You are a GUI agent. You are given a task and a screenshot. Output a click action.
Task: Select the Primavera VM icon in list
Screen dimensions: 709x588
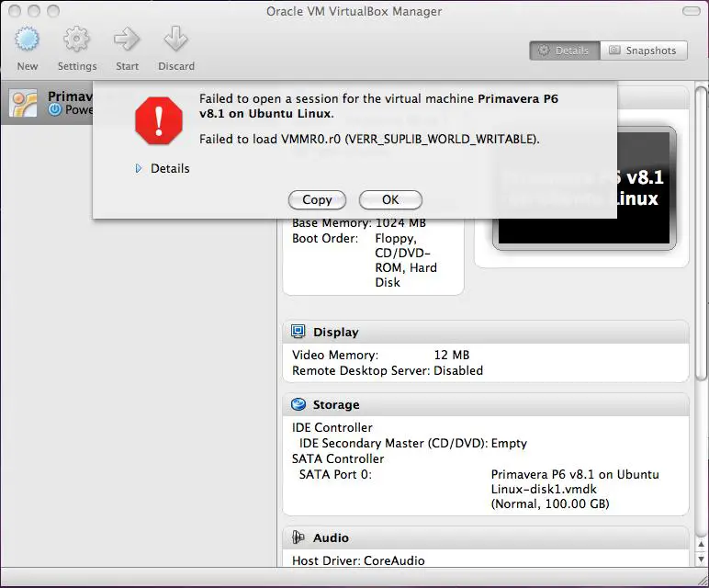(x=23, y=103)
